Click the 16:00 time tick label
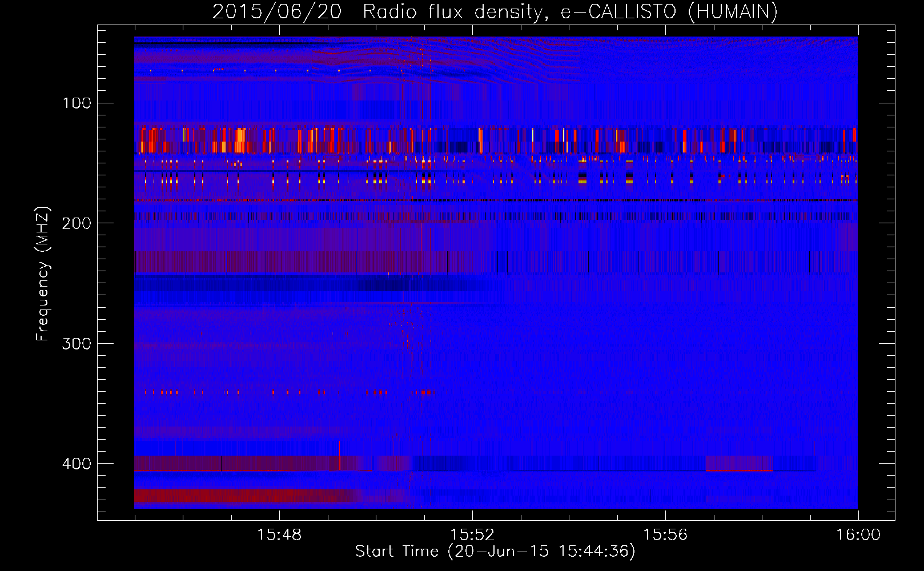The height and width of the screenshot is (571, 924). [x=858, y=535]
